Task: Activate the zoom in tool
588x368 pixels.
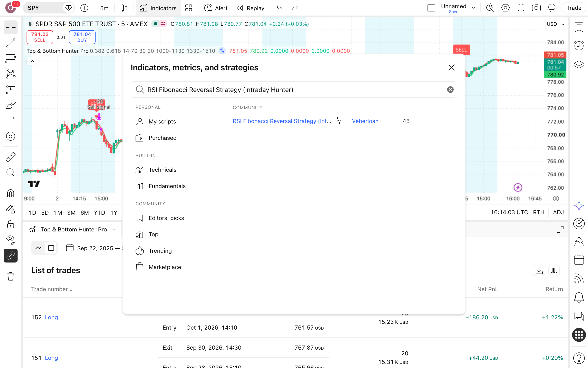Action: coord(10,172)
